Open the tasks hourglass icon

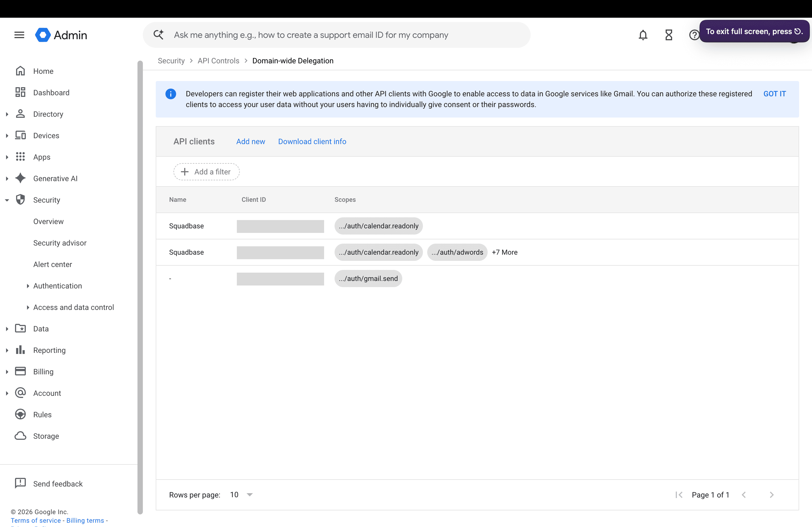pyautogui.click(x=669, y=35)
